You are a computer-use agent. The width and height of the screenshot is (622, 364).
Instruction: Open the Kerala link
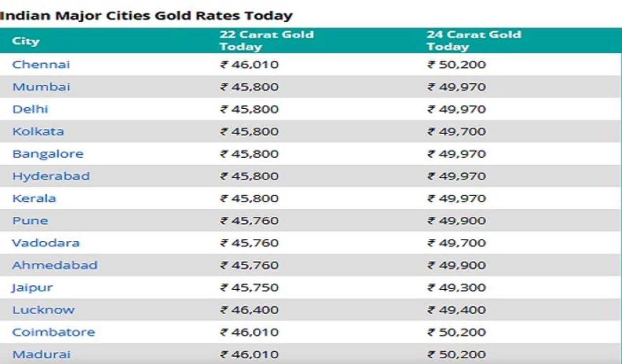34,199
